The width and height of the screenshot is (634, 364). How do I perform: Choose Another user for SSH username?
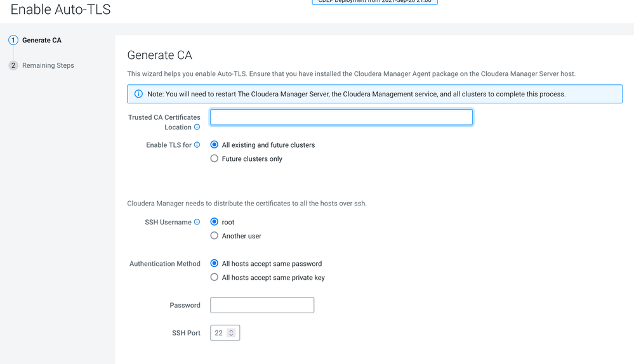(215, 235)
